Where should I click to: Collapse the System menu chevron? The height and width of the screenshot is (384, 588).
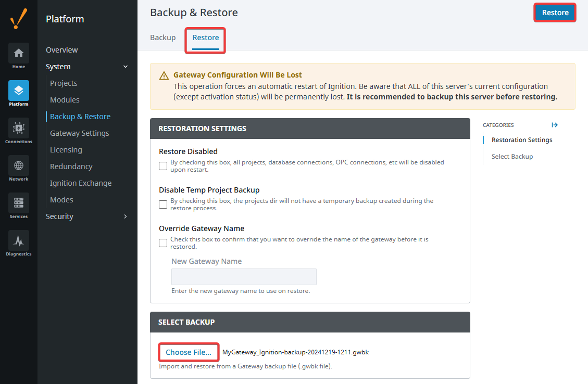click(125, 67)
